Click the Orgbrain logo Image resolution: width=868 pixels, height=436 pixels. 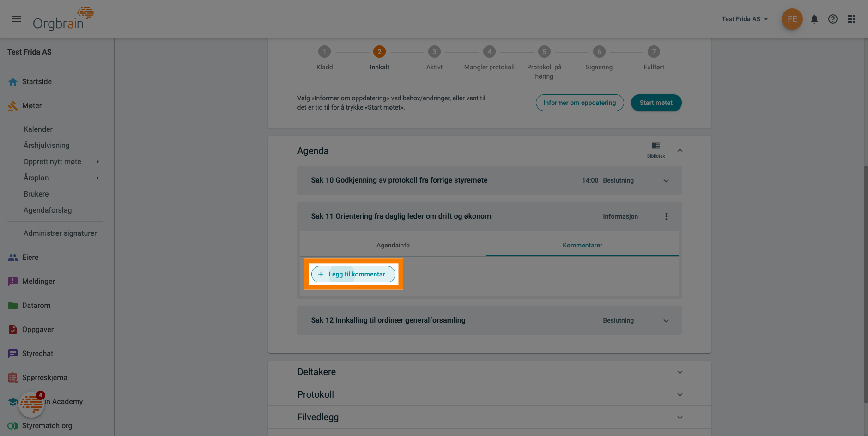pyautogui.click(x=63, y=19)
